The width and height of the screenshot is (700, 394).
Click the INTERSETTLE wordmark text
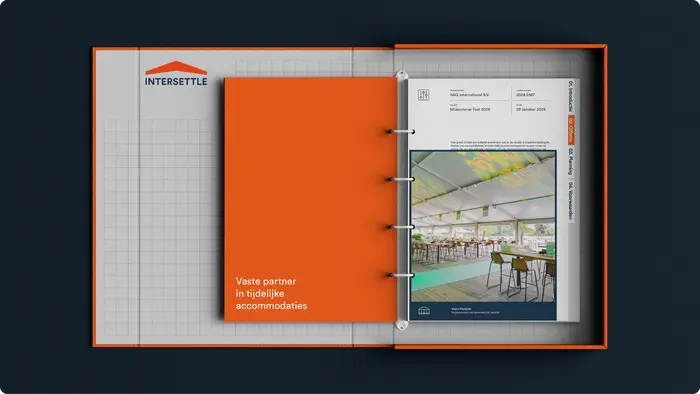point(176,81)
